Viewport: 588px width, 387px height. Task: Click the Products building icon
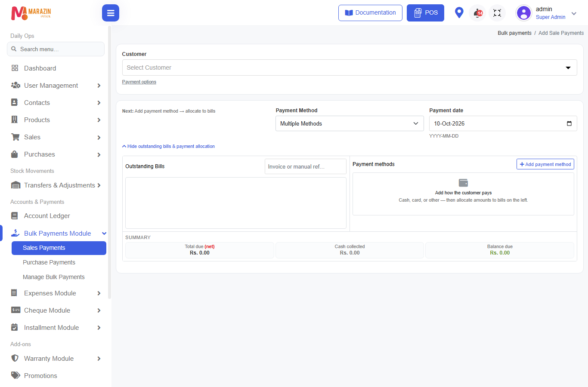(x=15, y=120)
